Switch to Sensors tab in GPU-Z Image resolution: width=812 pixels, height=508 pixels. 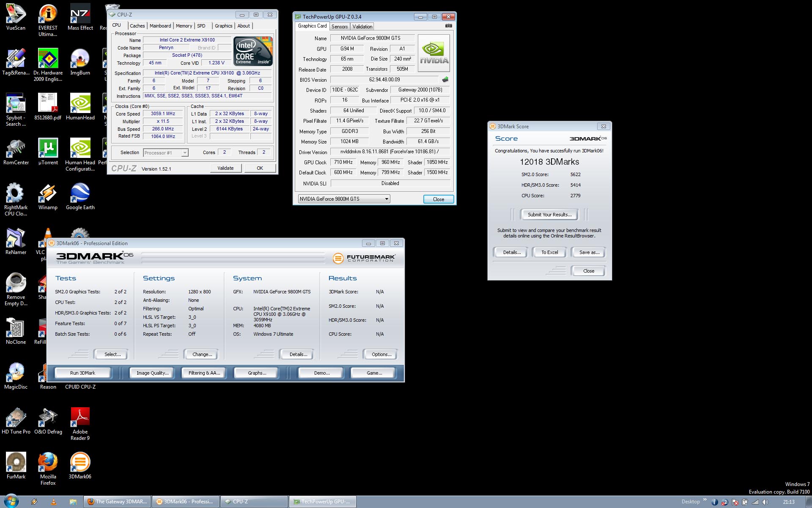click(x=340, y=26)
